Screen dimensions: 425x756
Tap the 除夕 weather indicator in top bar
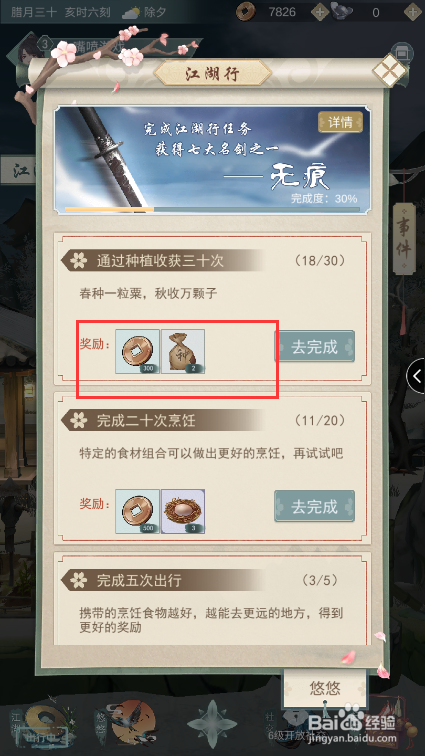tap(144, 12)
